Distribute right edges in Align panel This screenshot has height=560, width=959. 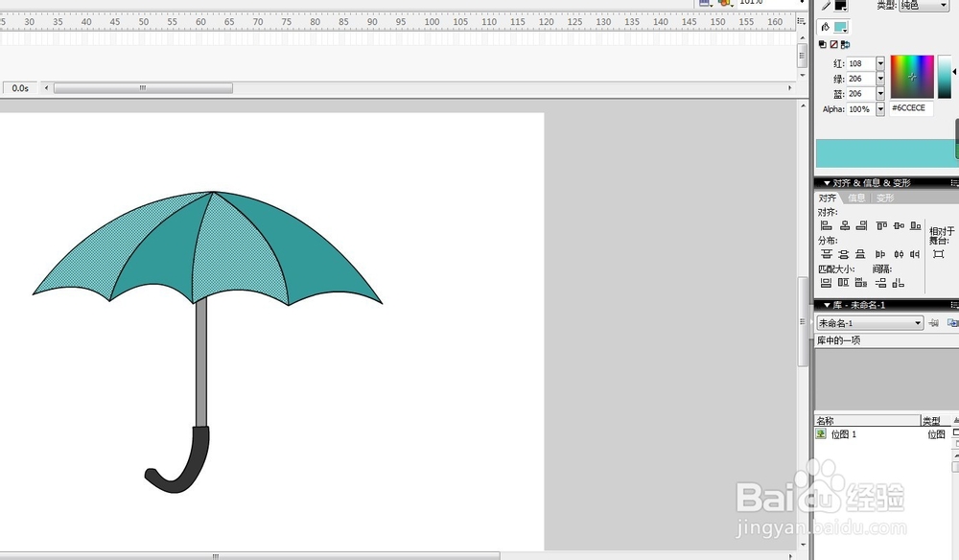coord(915,254)
